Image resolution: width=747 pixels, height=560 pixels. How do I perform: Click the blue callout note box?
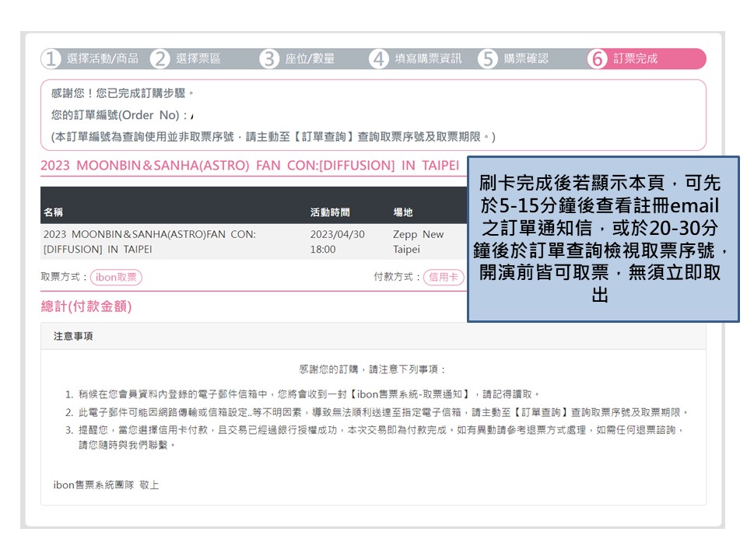603,239
